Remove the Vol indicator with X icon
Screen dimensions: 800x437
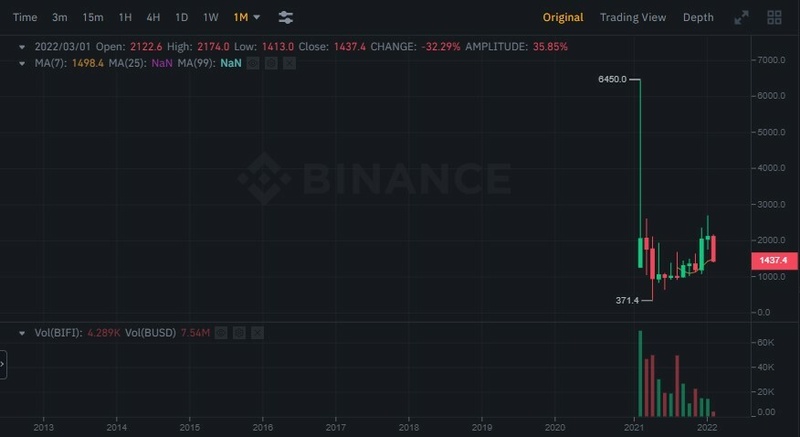(257, 332)
